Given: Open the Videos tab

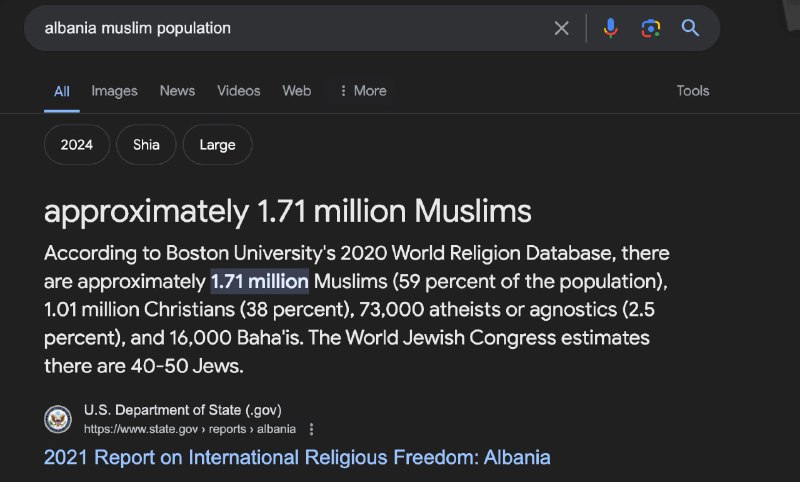Looking at the screenshot, I should [238, 91].
